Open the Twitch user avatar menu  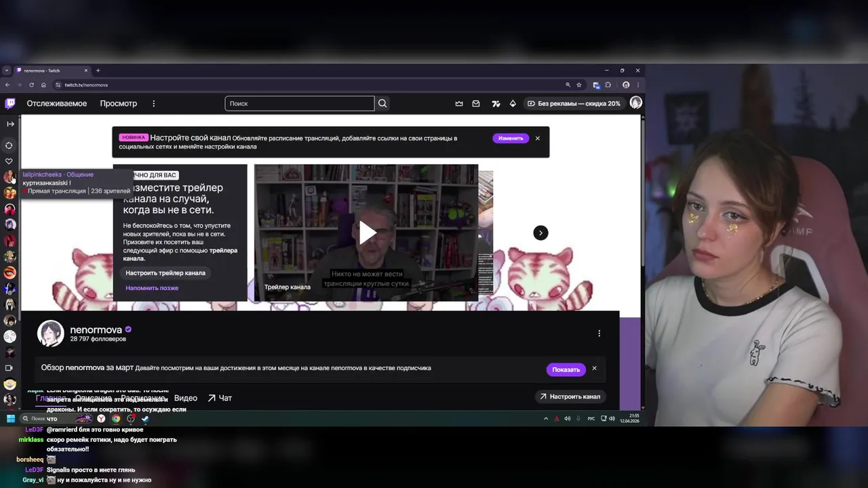[635, 103]
